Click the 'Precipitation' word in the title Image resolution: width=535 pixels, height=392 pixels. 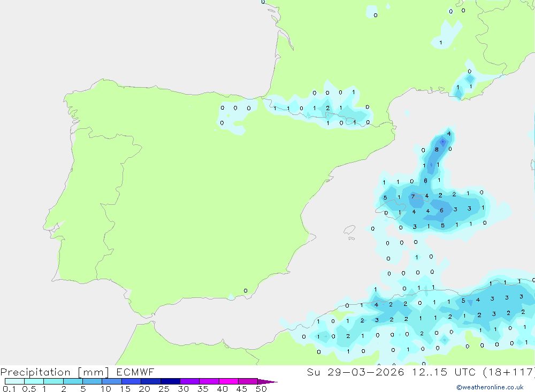pyautogui.click(x=35, y=372)
